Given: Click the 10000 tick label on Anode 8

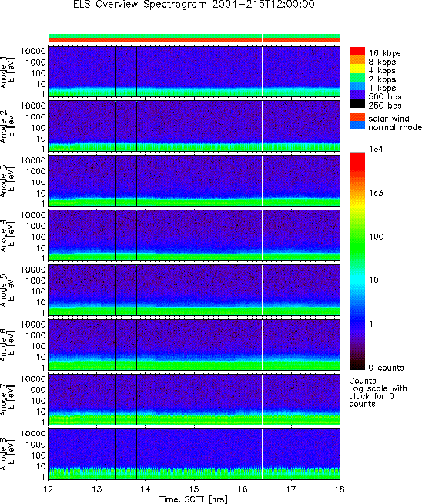Looking at the screenshot, I should [x=33, y=434].
